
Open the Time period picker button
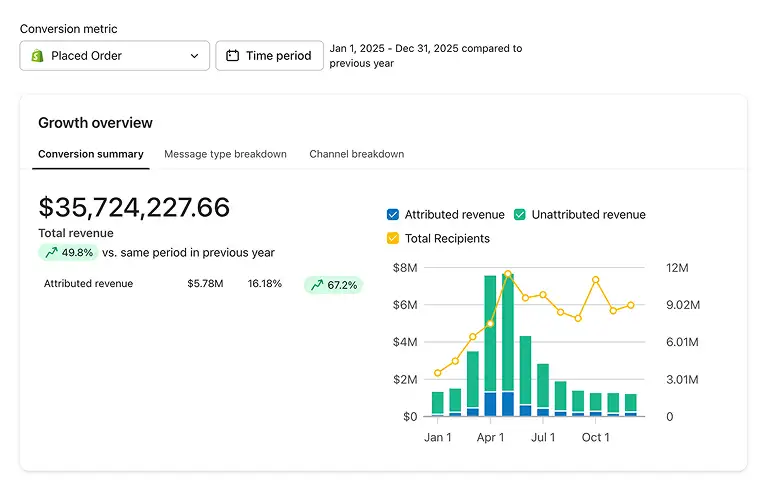[x=269, y=56]
